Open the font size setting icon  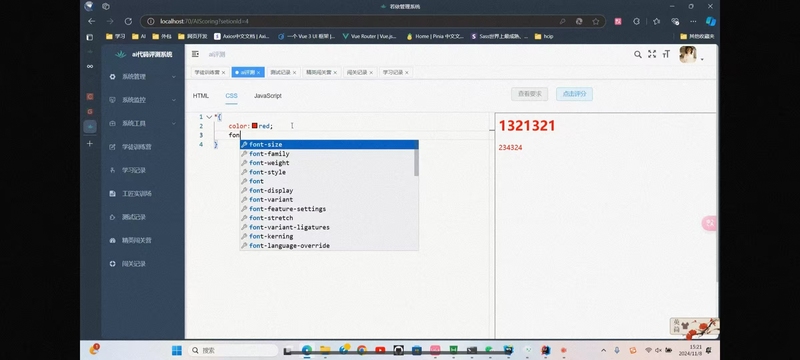(x=666, y=54)
